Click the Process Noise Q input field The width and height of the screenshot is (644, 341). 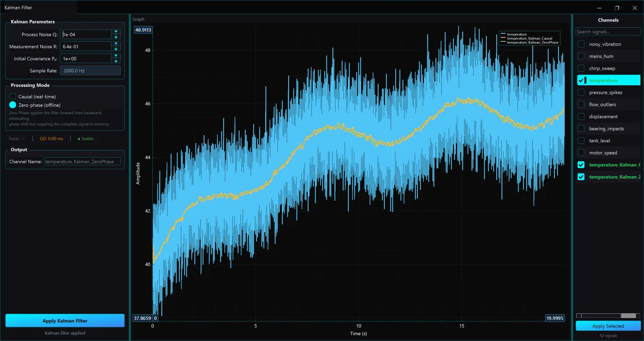tap(86, 34)
